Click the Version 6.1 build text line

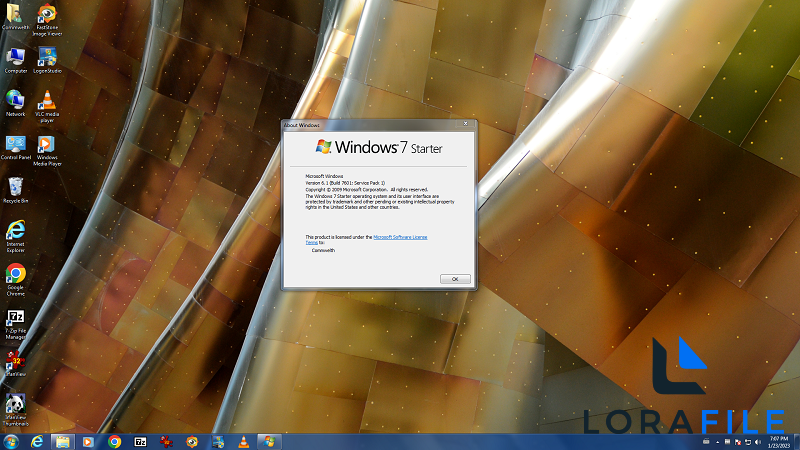[345, 183]
